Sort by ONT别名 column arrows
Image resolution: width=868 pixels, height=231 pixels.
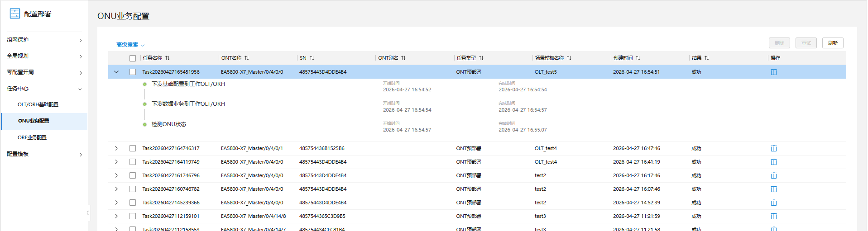point(403,58)
